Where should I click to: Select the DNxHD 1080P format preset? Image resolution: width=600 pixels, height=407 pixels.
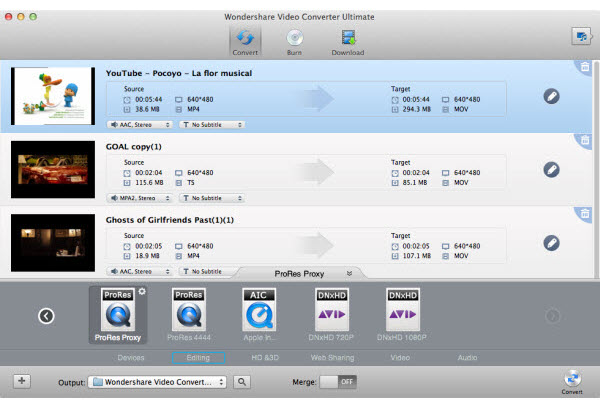coord(402,315)
